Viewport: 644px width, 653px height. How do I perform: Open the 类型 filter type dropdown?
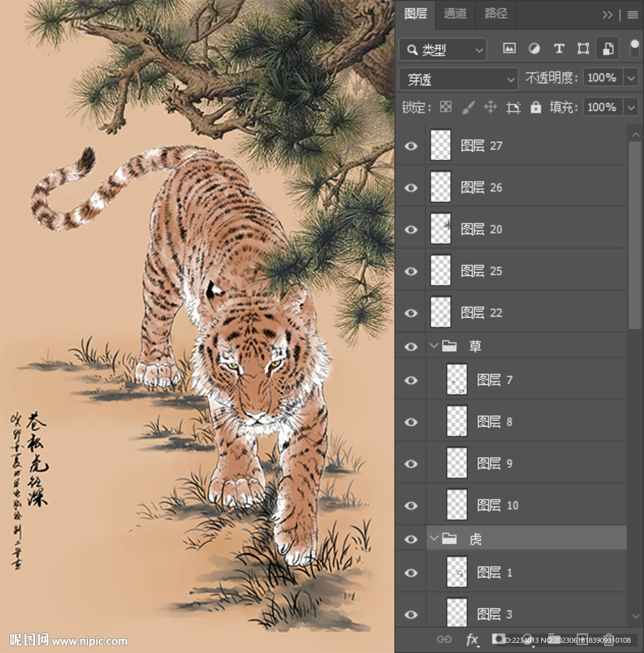pyautogui.click(x=443, y=50)
